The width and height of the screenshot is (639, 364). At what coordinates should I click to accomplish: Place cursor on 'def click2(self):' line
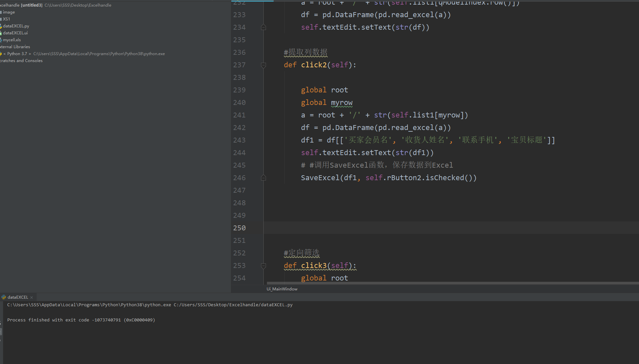[320, 65]
